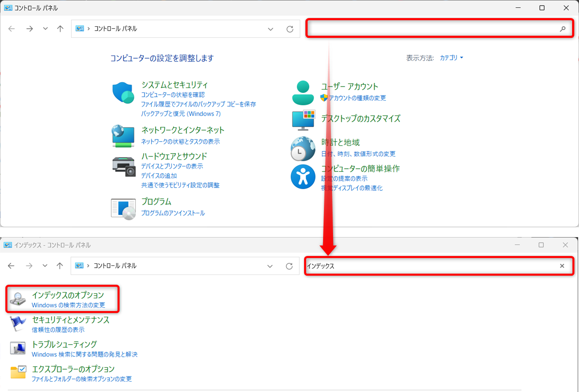This screenshot has width=579, height=392.
Task: Open the Programs category icon
Action: pyautogui.click(x=123, y=209)
